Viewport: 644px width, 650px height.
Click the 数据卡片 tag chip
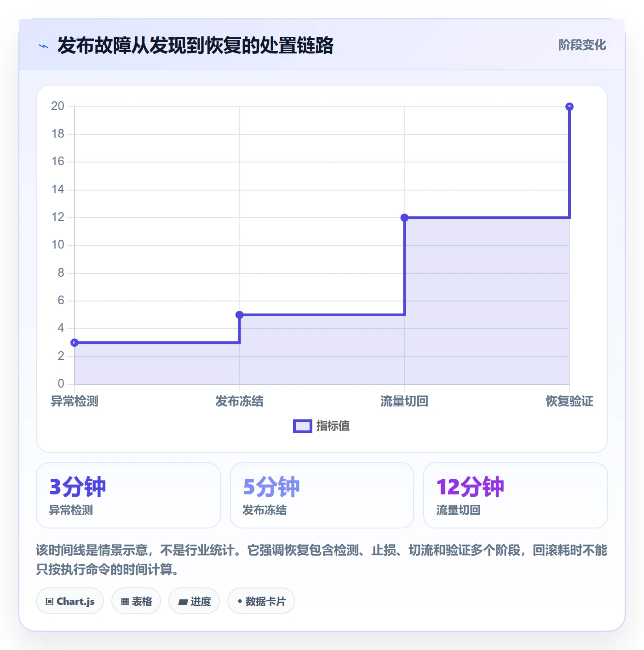coord(261,601)
